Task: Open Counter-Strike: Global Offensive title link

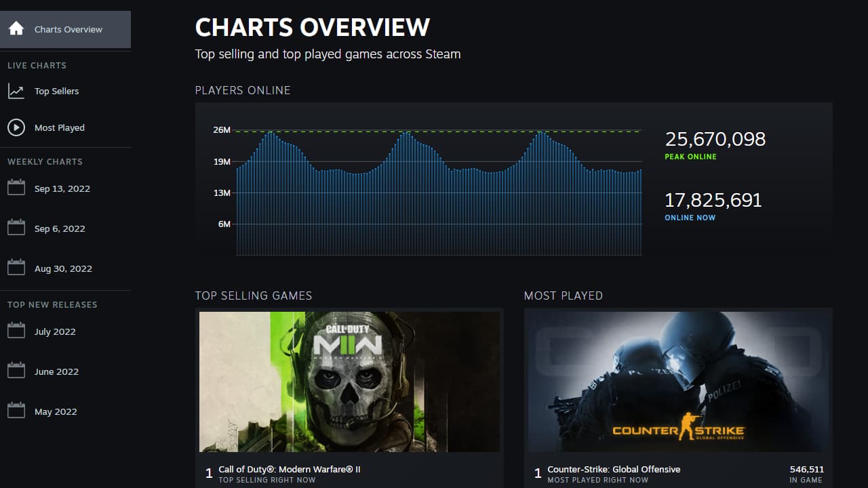Action: point(614,469)
